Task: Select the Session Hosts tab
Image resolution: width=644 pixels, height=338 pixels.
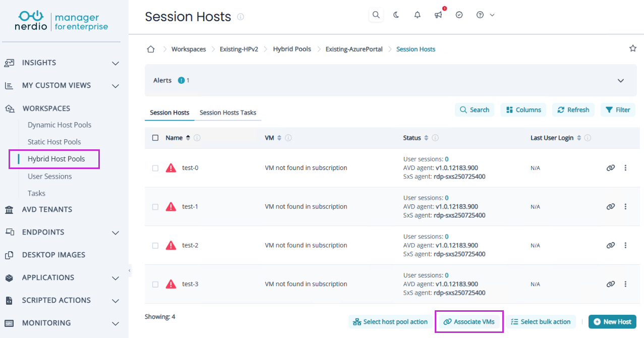Action: click(169, 112)
